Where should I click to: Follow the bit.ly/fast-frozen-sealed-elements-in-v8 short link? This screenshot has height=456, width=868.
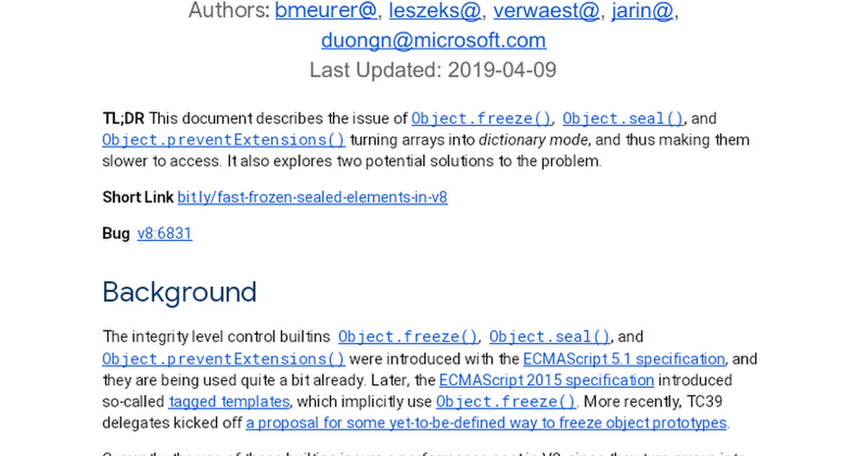pyautogui.click(x=312, y=197)
